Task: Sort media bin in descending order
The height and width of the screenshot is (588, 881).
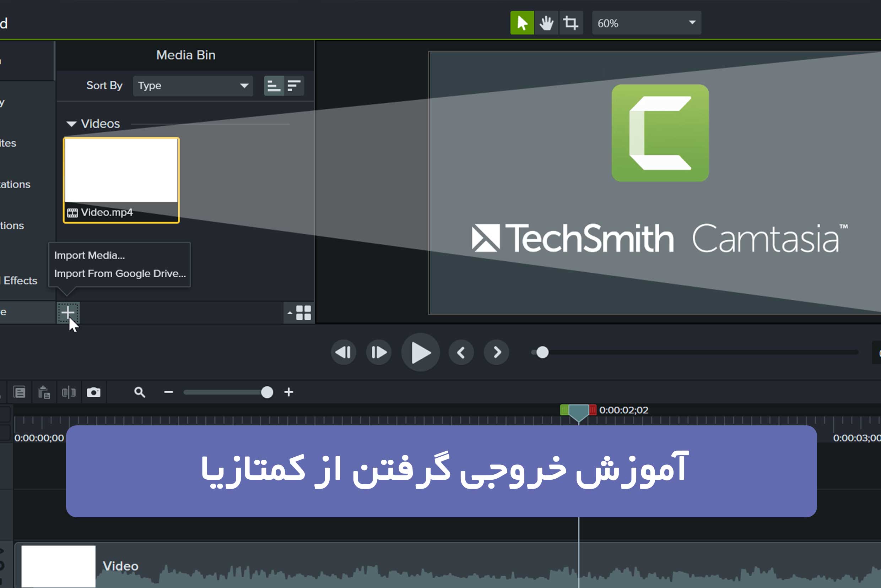Action: point(294,86)
